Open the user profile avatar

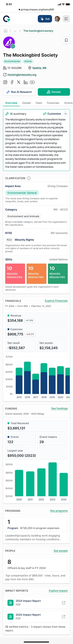[57, 19]
